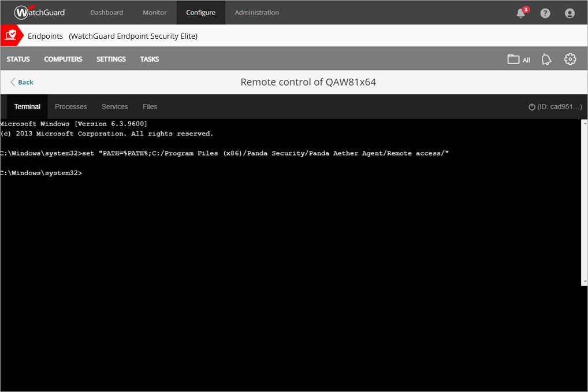Open the web notifications bell in the gray toolbar

(546, 59)
